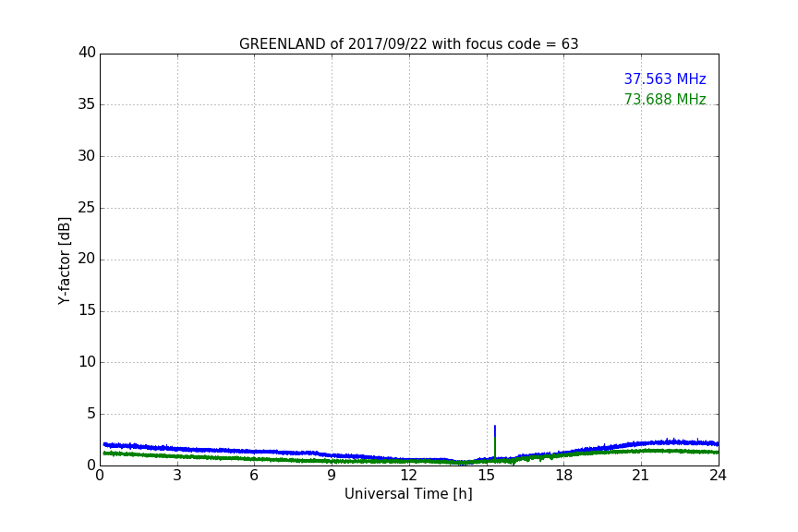Click the x-axis tick label 3
798x532 pixels.
click(x=177, y=476)
